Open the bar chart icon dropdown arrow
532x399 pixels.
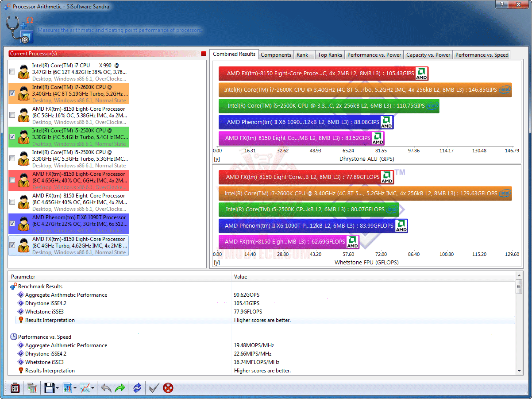coord(75,389)
